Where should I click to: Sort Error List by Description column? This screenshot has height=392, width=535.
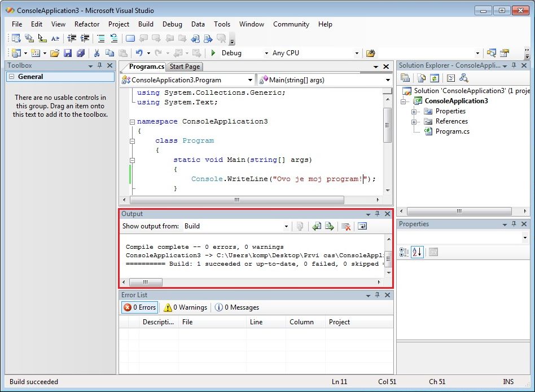coord(159,322)
